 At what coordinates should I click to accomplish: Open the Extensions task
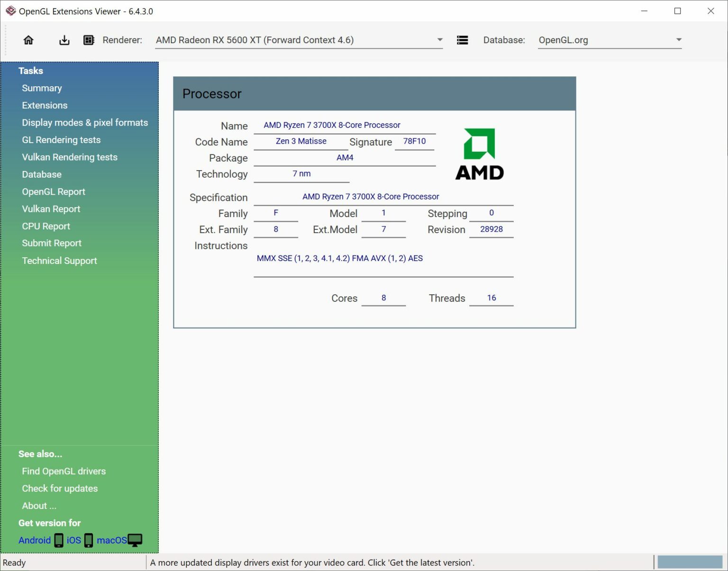45,105
